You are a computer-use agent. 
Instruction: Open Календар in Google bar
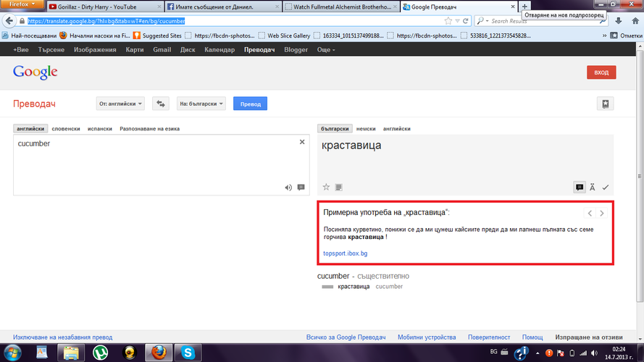pyautogui.click(x=219, y=50)
